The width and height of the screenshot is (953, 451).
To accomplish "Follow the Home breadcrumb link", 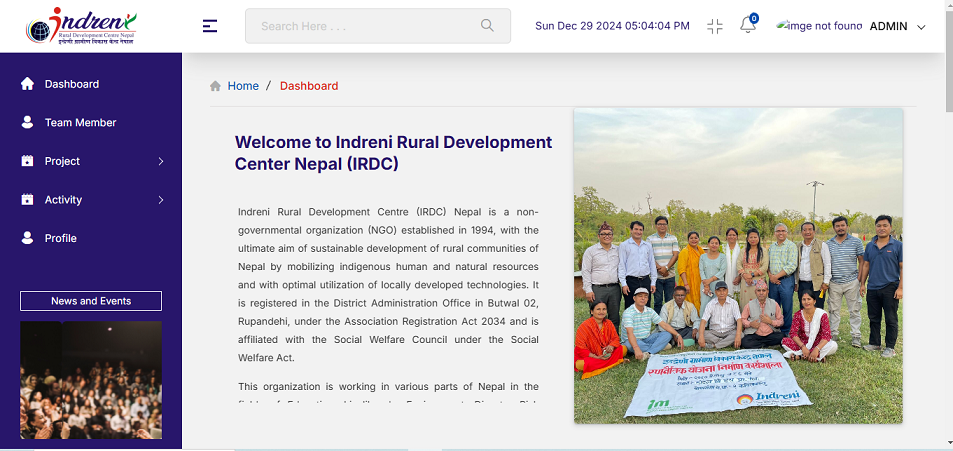I will point(243,86).
